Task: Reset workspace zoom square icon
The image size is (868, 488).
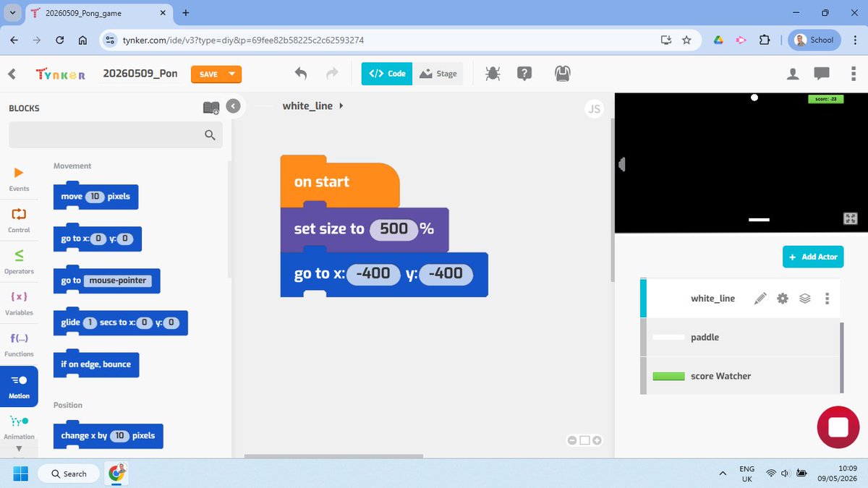Action: [584, 440]
